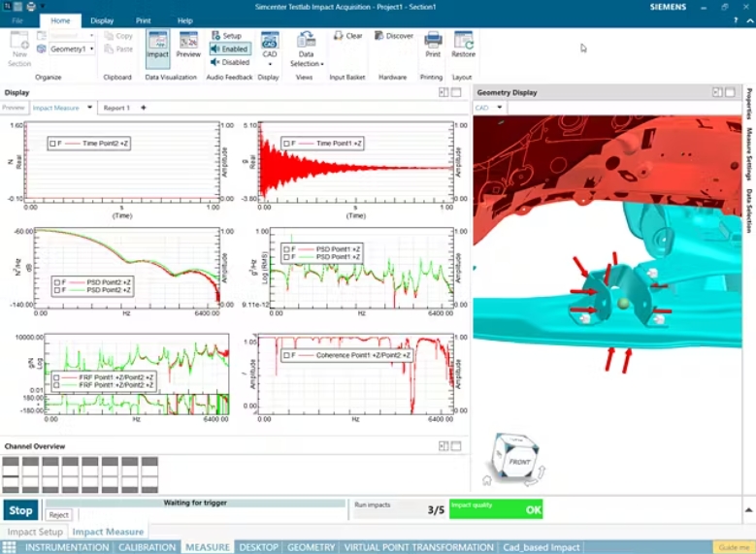Enable audio feedback with the Enabled option
756x554 pixels.
click(229, 49)
